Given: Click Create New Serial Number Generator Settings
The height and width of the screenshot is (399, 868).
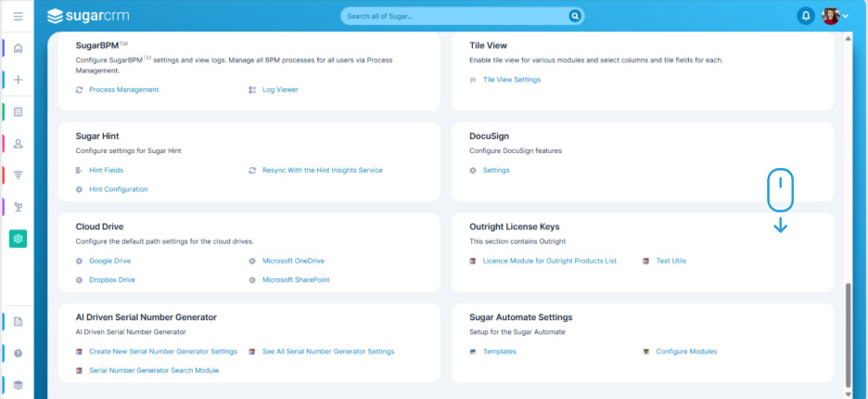Looking at the screenshot, I should [x=162, y=352].
